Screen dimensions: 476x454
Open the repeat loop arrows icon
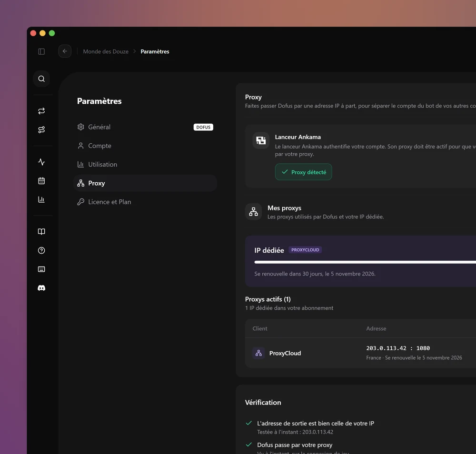41,111
